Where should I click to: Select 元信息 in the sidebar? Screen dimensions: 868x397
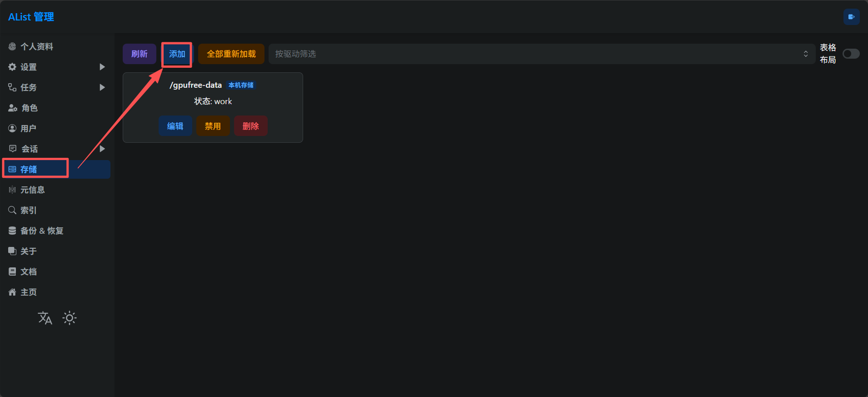[x=32, y=190]
